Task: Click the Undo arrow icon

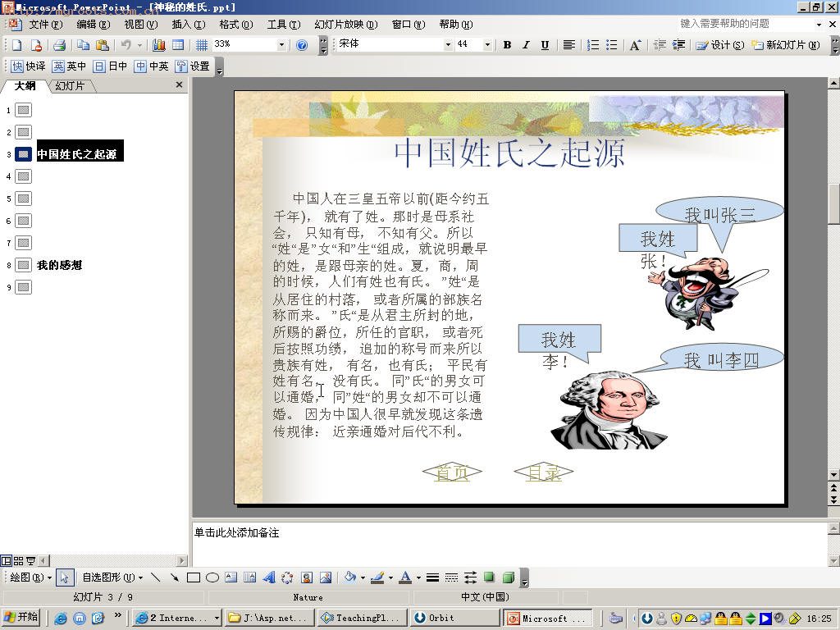Action: [126, 45]
